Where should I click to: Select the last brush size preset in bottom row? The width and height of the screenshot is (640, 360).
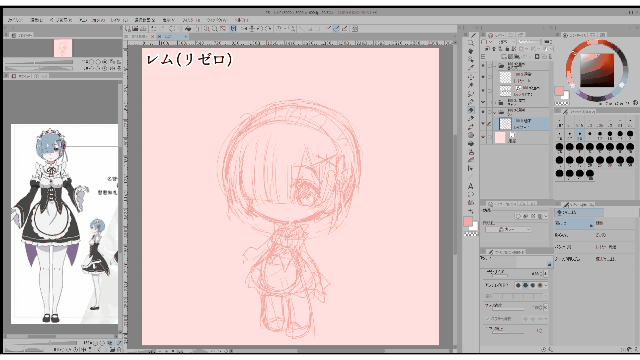click(590, 174)
